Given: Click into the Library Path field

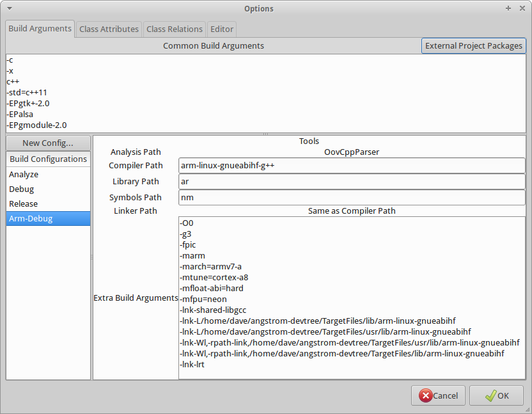Looking at the screenshot, I should click(352, 182).
